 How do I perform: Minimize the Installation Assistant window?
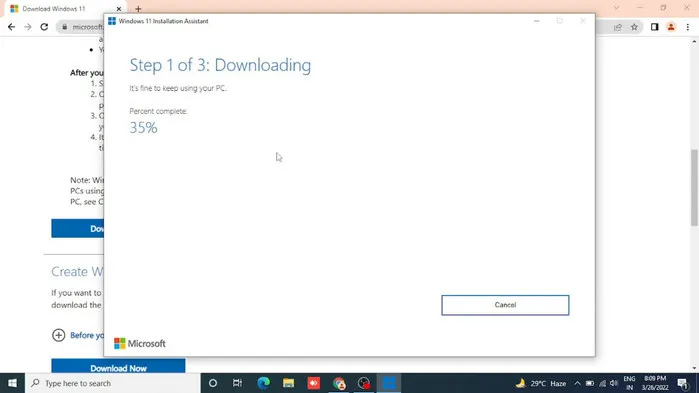coord(536,21)
